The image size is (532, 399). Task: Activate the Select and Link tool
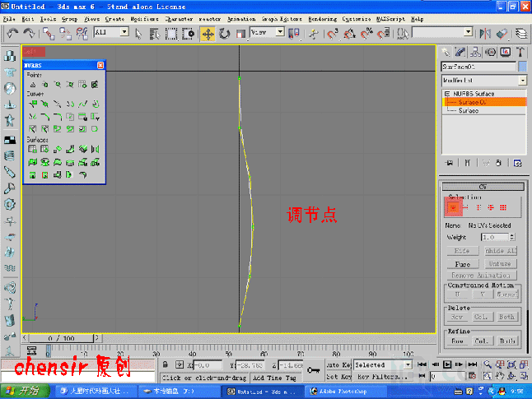(49, 34)
